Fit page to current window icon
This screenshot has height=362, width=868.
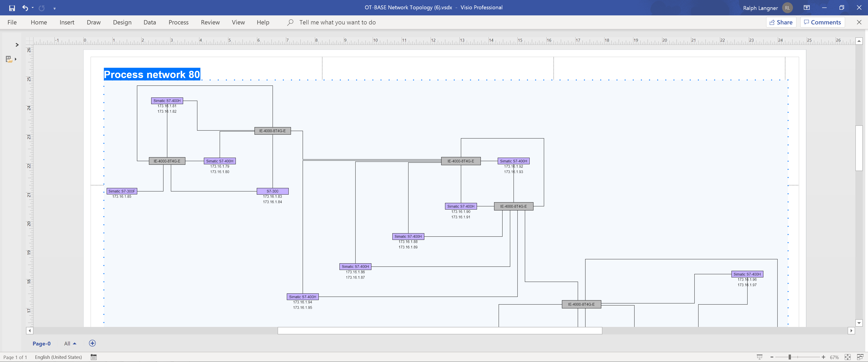[848, 357]
